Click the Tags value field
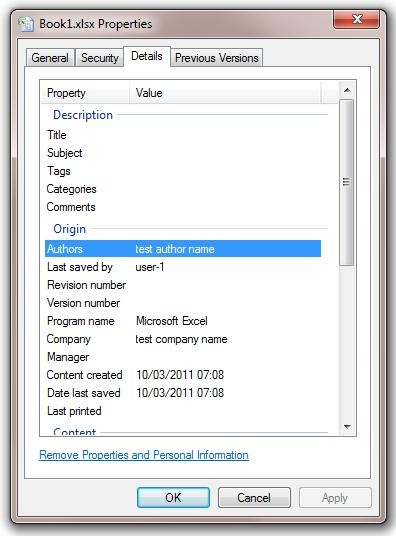 point(227,171)
